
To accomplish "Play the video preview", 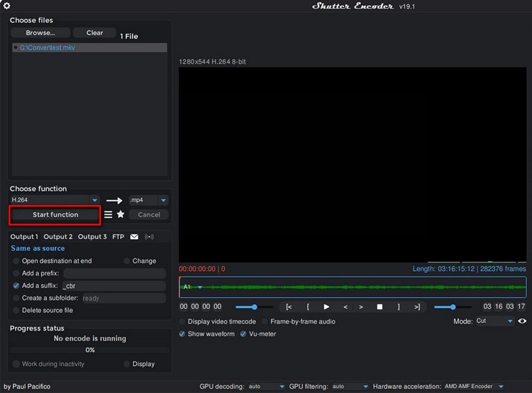I will point(326,306).
